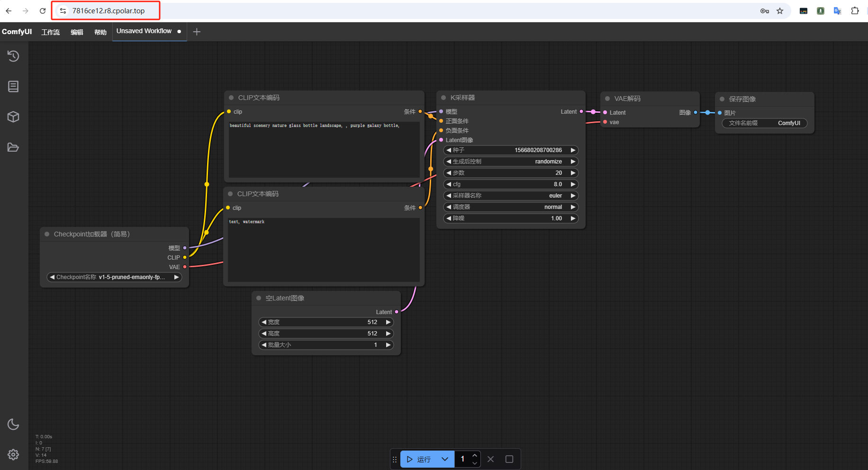Open the workflows folder sidebar icon
868x470 pixels.
click(13, 147)
